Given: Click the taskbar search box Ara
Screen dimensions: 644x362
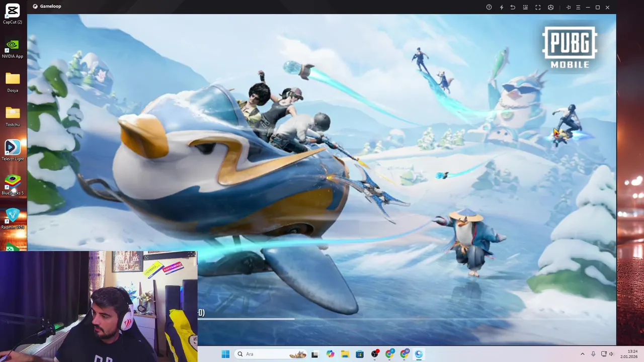Looking at the screenshot, I should click(271, 354).
